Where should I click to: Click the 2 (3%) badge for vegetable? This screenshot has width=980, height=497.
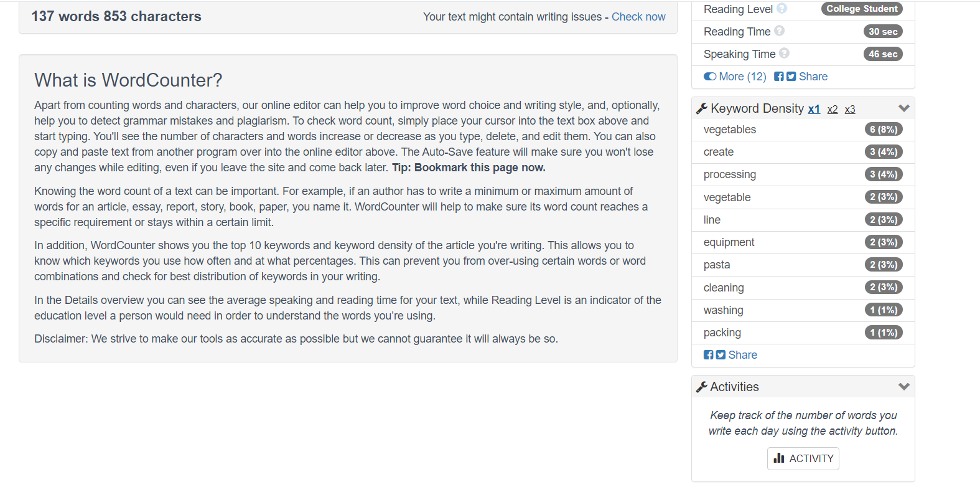pos(884,197)
